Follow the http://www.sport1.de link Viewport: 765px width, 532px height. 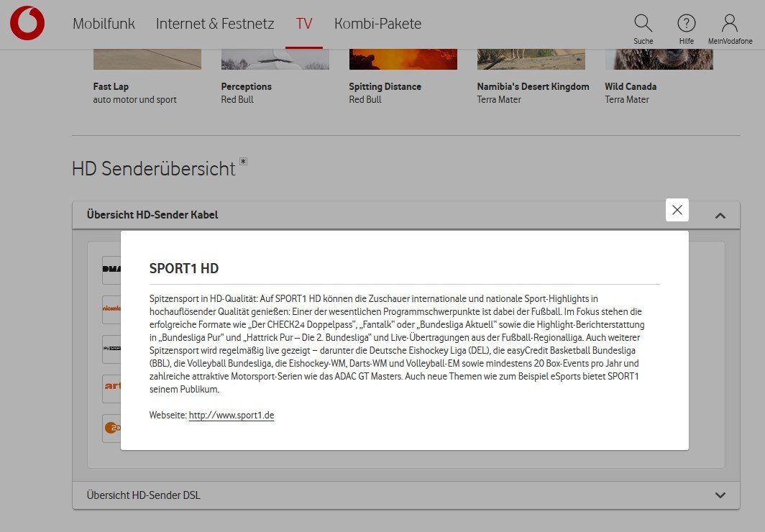click(232, 415)
